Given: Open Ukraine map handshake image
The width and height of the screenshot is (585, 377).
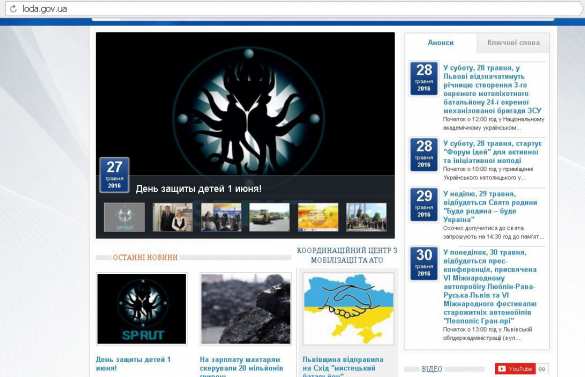Looking at the screenshot, I should click(x=348, y=309).
